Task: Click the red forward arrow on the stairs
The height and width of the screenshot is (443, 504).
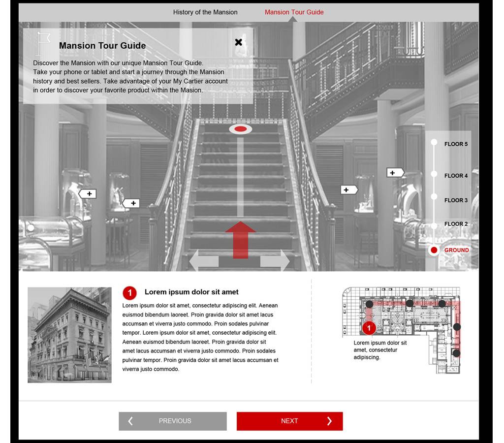Action: 240,239
